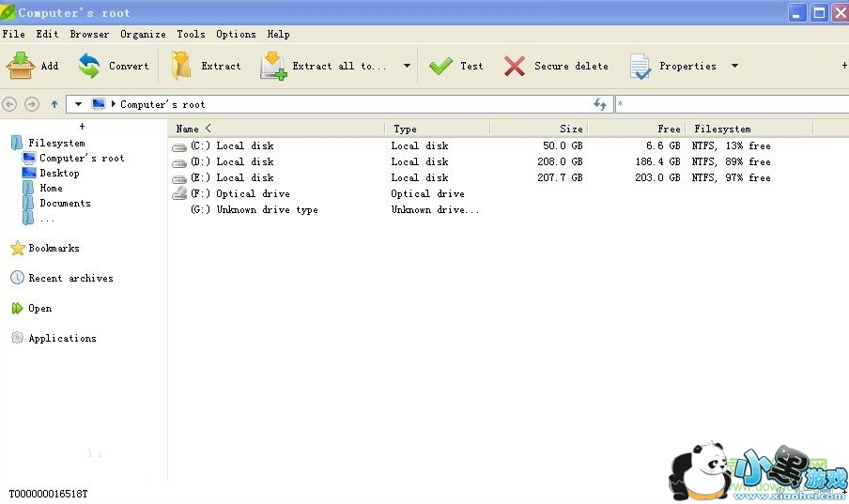849x504 pixels.
Task: Click the 6.6 GB free value
Action: tap(663, 145)
